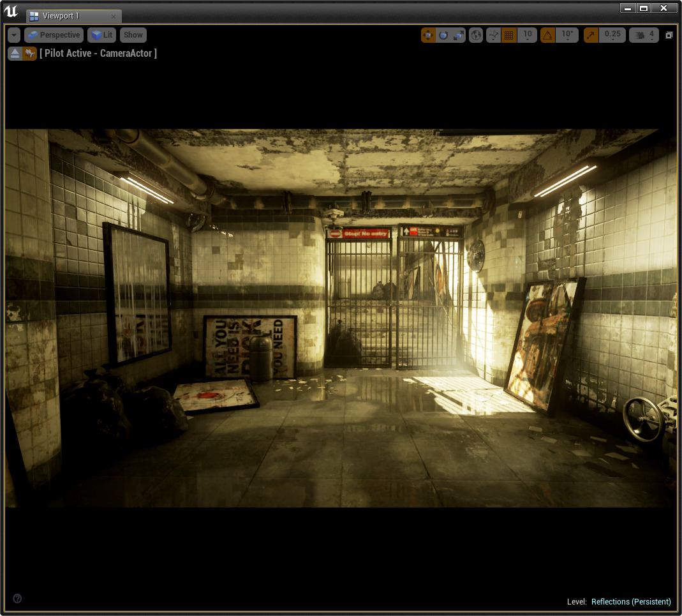Maximize or restore the viewport layout
The width and height of the screenshot is (682, 616).
point(669,35)
